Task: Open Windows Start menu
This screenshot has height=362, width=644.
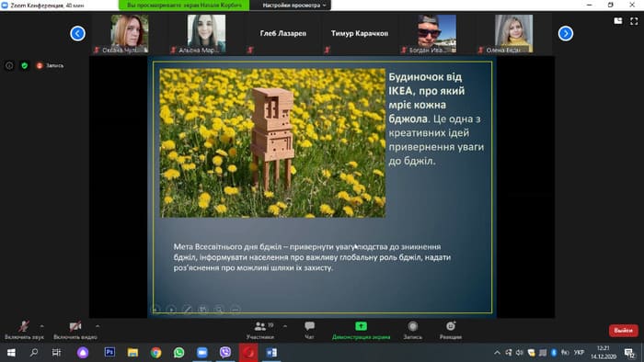Action: 11,352
